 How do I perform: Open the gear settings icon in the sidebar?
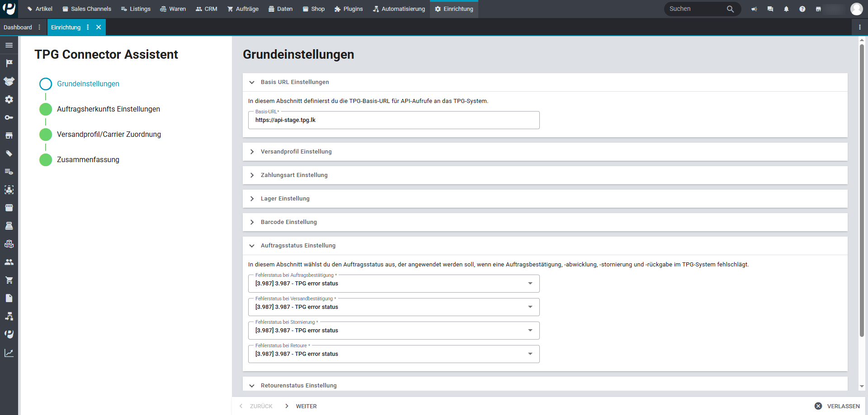[x=9, y=99]
